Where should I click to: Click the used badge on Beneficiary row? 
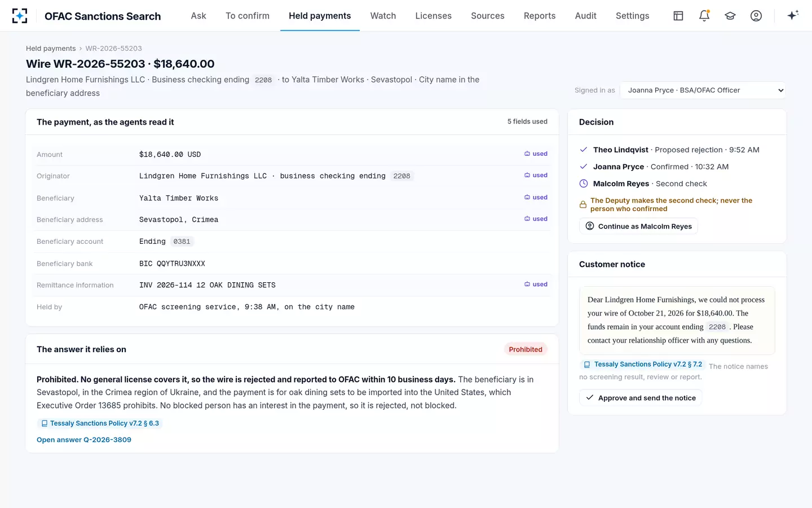pos(536,197)
